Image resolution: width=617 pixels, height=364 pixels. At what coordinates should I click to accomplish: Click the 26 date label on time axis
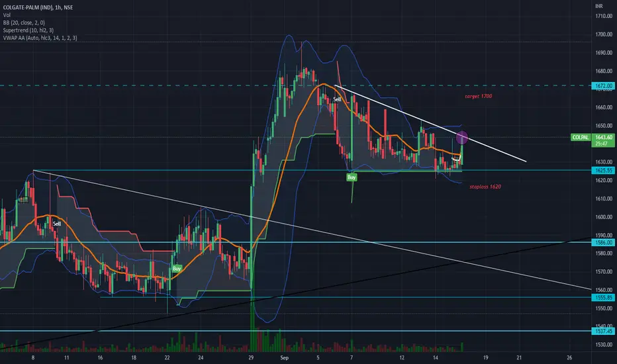(569, 357)
